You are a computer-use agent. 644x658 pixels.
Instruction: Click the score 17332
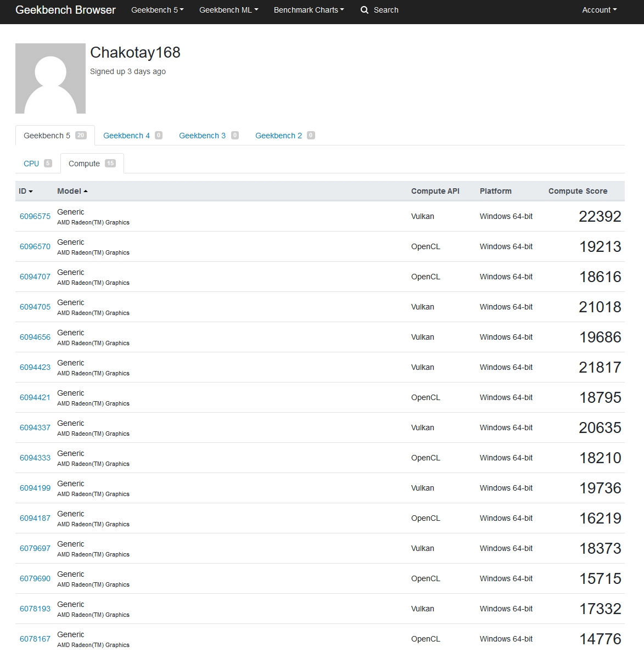coord(600,609)
